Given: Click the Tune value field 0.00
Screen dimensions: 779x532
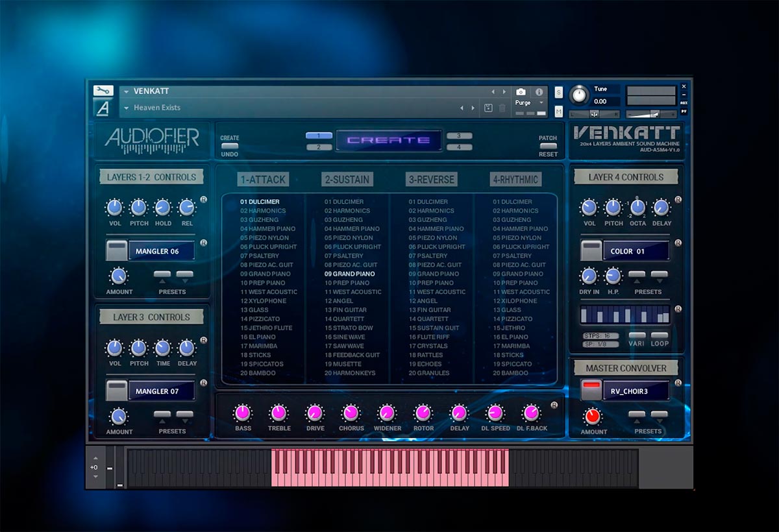Looking at the screenshot, I should tap(605, 101).
